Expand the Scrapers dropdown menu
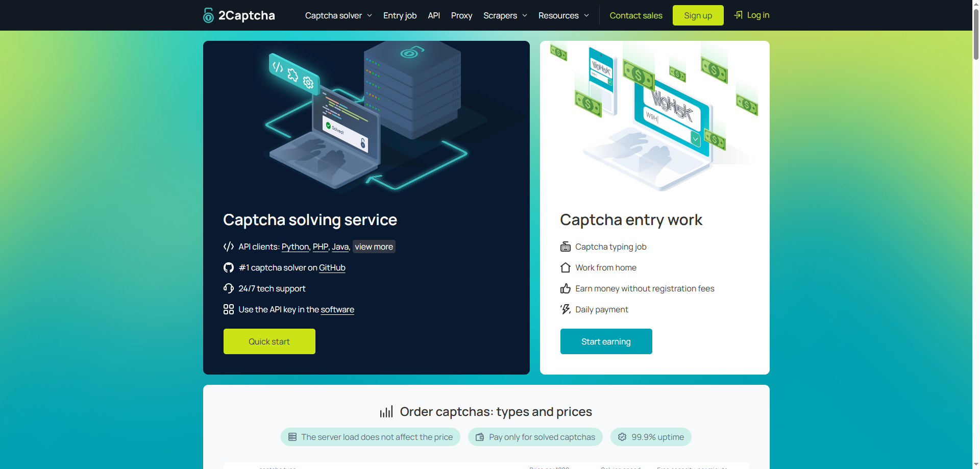The width and height of the screenshot is (980, 469). tap(505, 15)
